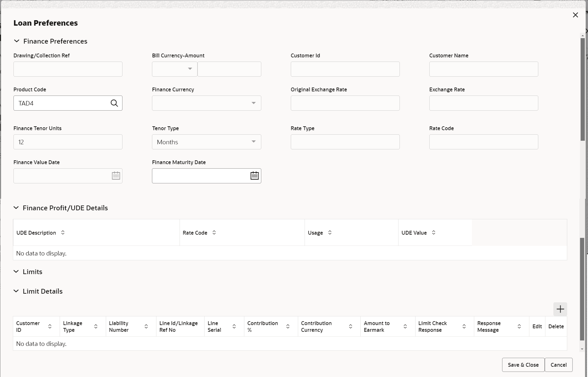Click the Drawing/Collection Ref field
This screenshot has width=588, height=377.
68,69
